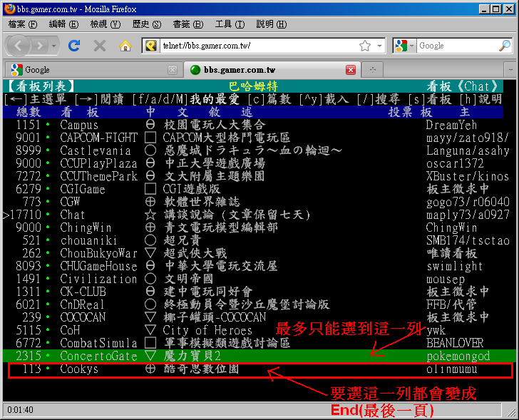Select the bbs.gamer.com.tw tab
Image resolution: width=519 pixels, height=420 pixels.
pyautogui.click(x=272, y=70)
